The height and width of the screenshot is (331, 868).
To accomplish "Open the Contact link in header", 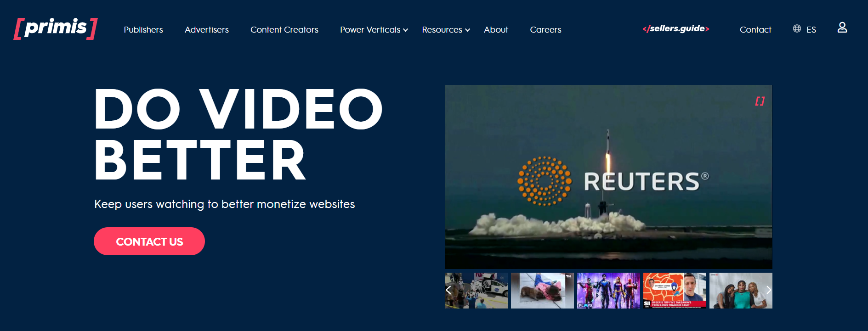I will coord(755,30).
